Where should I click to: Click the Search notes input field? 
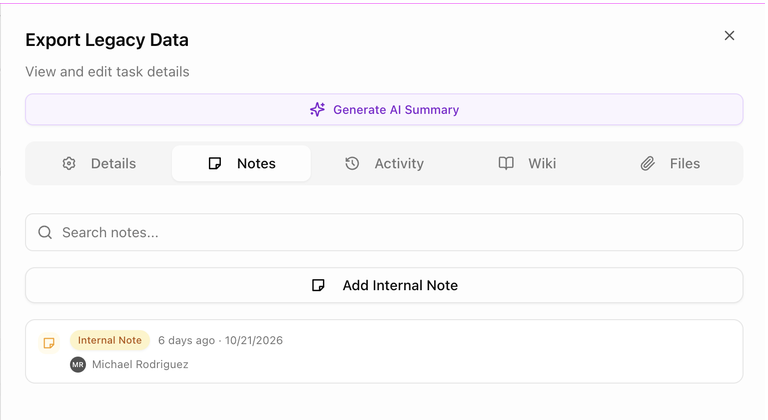(x=384, y=232)
